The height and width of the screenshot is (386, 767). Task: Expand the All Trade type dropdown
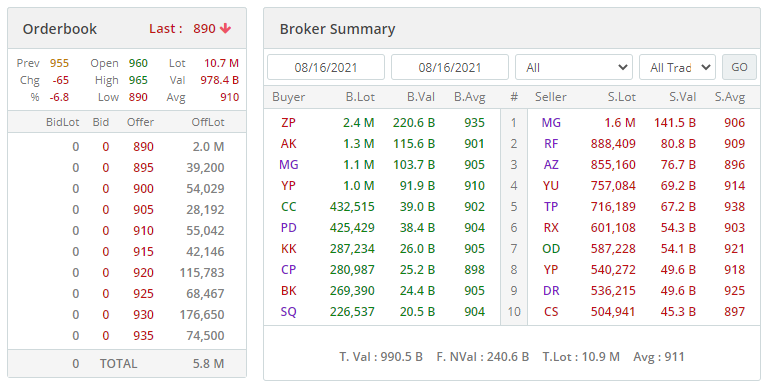point(677,67)
